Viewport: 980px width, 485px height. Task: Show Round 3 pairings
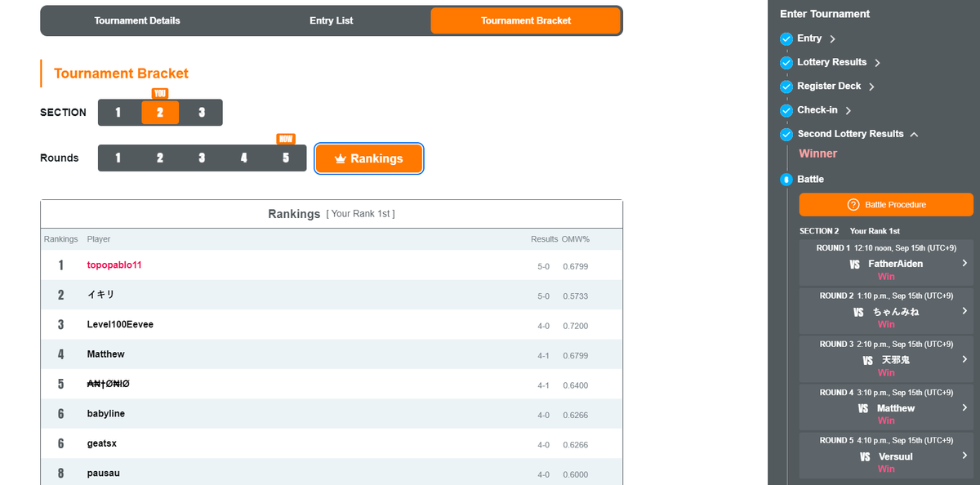point(202,158)
